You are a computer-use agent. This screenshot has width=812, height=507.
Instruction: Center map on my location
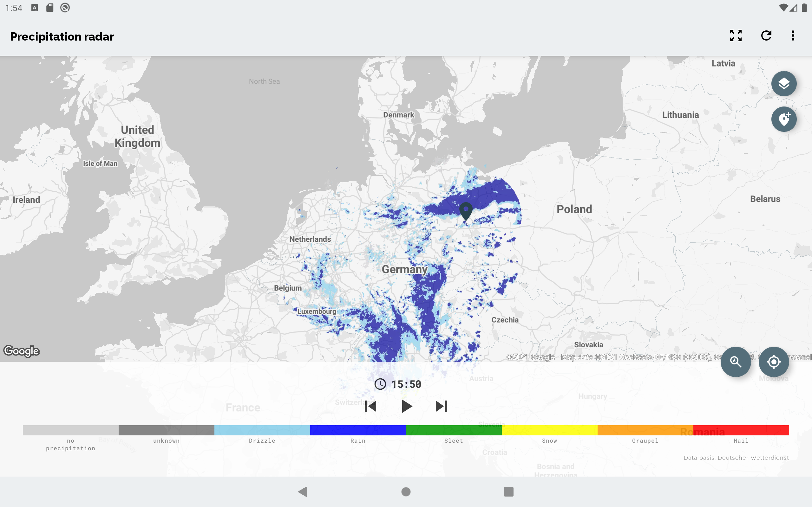point(773,362)
